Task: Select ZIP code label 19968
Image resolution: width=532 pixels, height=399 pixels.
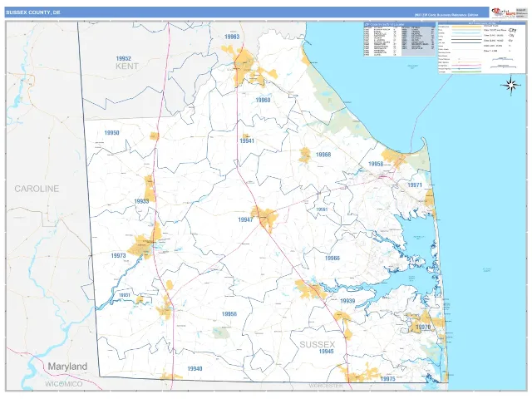Action: pos(323,155)
